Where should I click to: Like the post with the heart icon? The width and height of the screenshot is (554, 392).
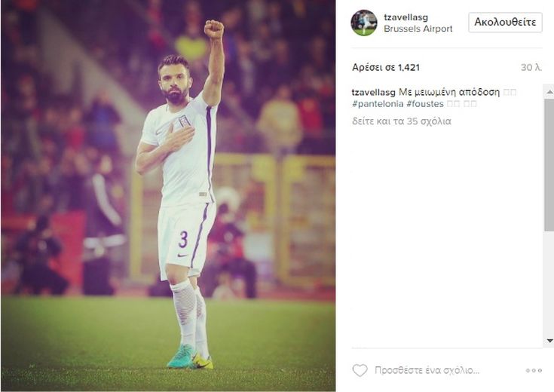coord(360,370)
